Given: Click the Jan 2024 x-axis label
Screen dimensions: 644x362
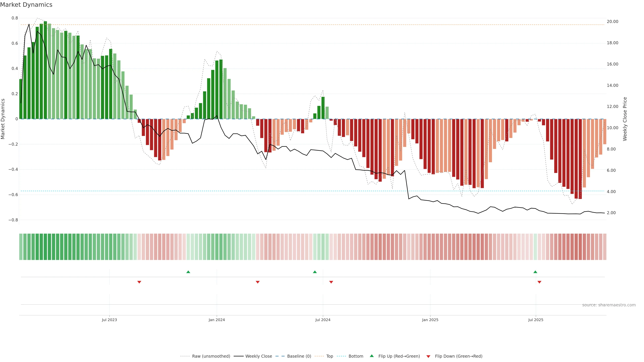Looking at the screenshot, I should point(217,320).
